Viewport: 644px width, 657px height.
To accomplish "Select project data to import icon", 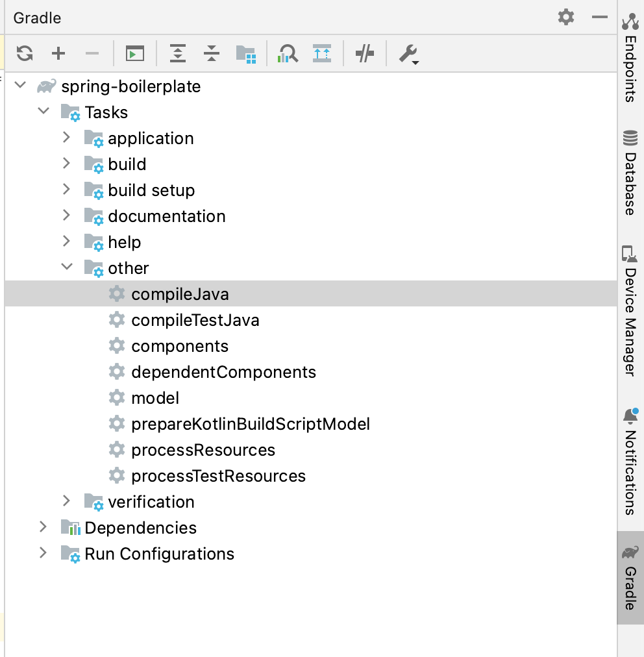I will point(246,55).
